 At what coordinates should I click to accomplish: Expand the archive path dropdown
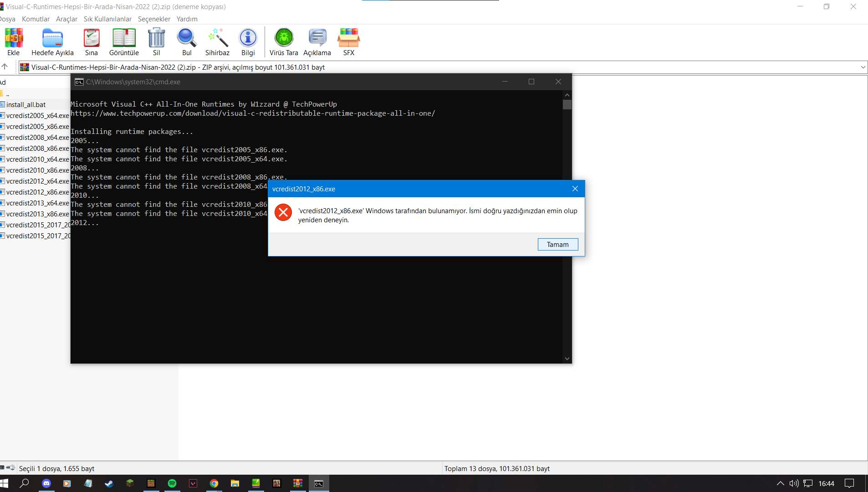(x=863, y=67)
